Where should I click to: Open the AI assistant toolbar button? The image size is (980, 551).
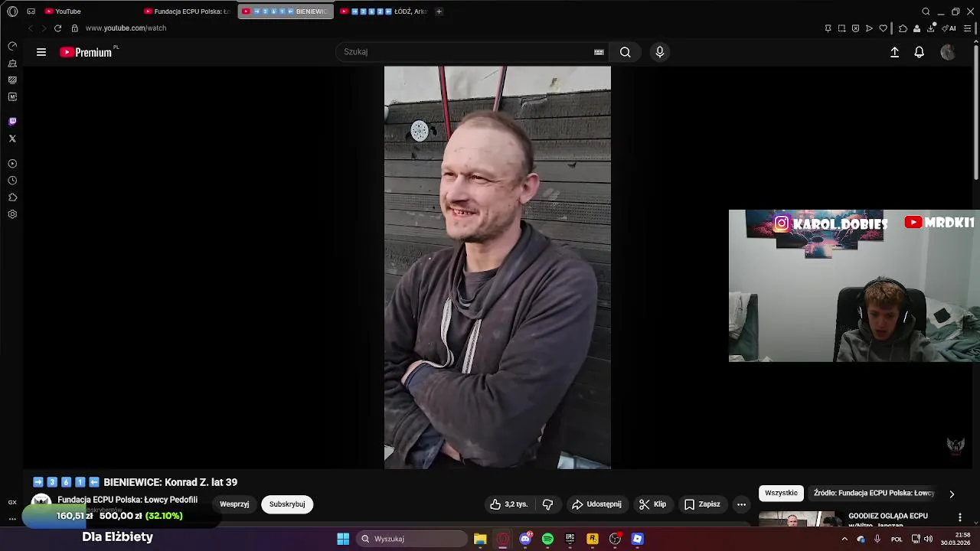(x=950, y=28)
